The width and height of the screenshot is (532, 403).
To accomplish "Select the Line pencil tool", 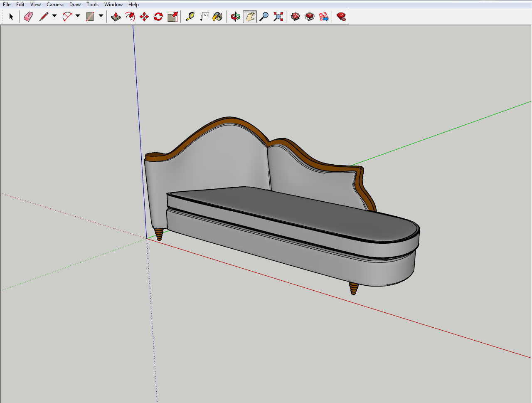I will pos(44,17).
